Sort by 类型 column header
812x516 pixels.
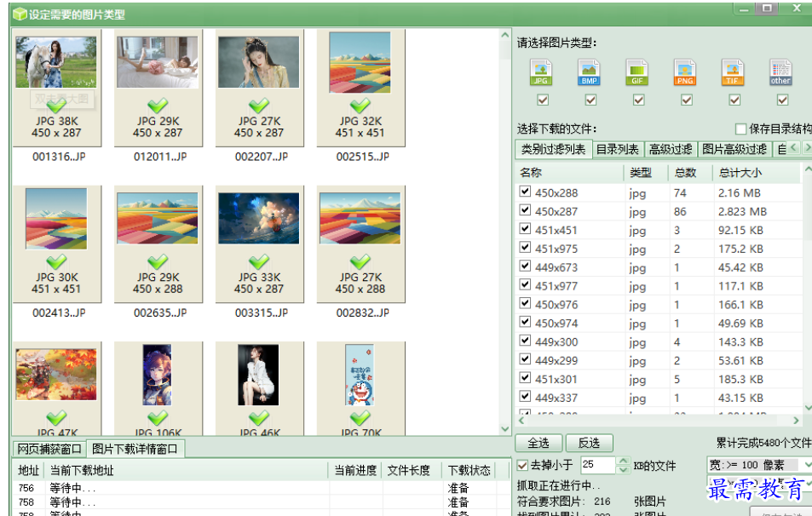pyautogui.click(x=647, y=173)
